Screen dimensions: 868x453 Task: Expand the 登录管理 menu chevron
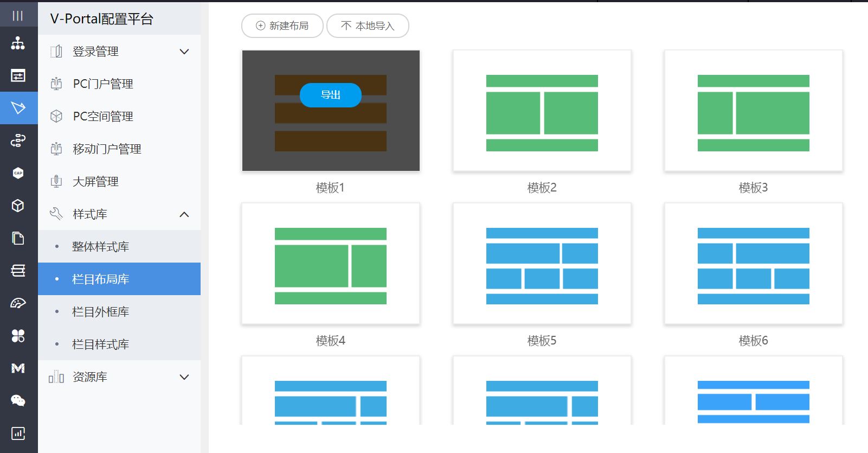(x=184, y=52)
